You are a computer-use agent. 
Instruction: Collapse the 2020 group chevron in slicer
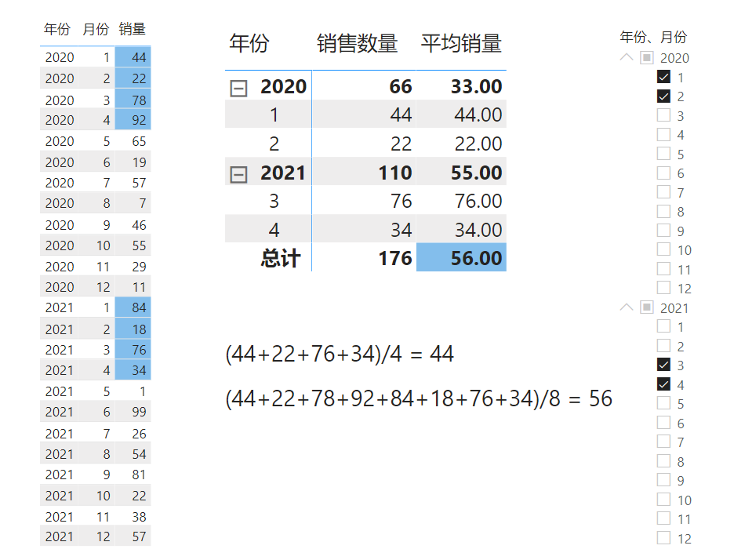[x=626, y=57]
